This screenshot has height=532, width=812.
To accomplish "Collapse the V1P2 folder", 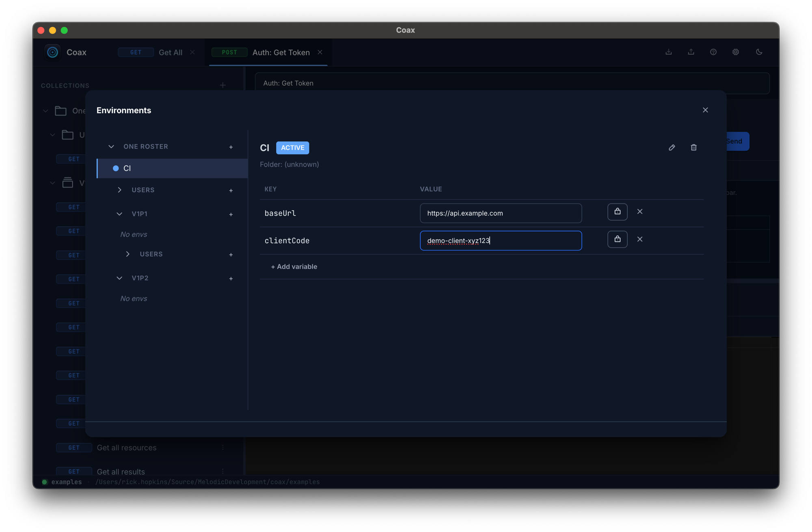I will [x=119, y=278].
